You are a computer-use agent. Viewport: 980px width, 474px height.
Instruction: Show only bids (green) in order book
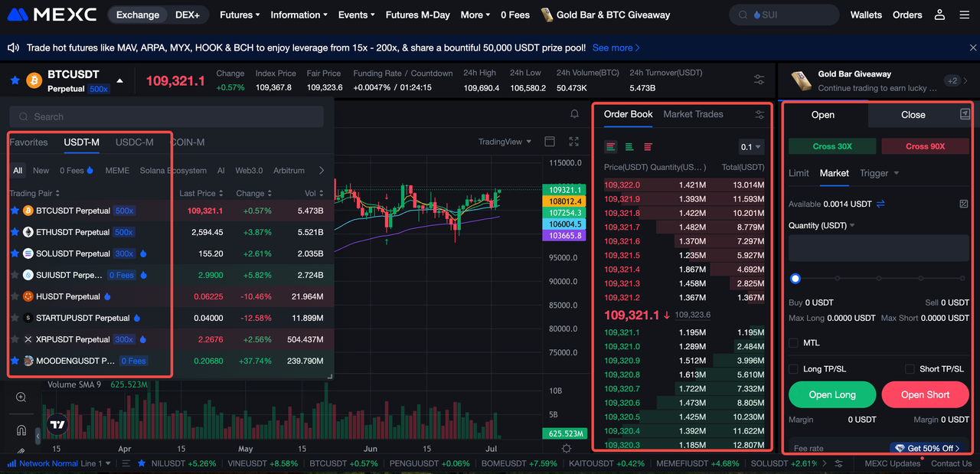[x=629, y=146]
